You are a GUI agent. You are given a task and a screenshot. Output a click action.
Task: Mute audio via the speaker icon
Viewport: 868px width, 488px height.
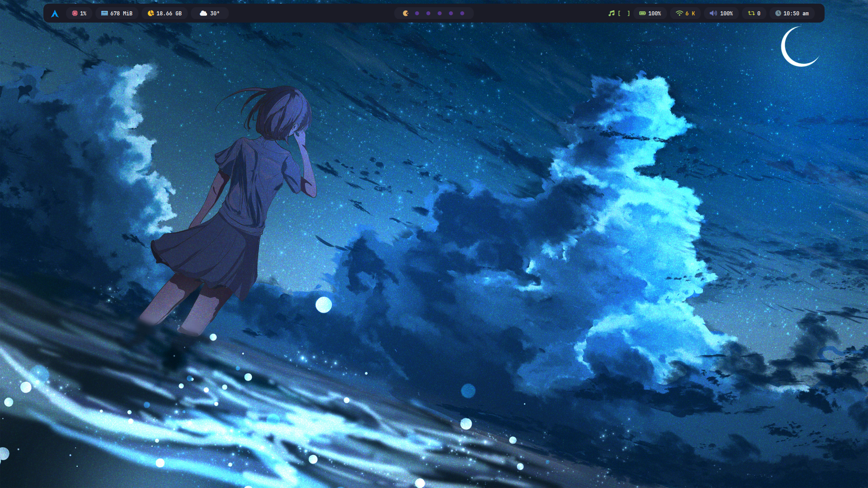pyautogui.click(x=713, y=14)
